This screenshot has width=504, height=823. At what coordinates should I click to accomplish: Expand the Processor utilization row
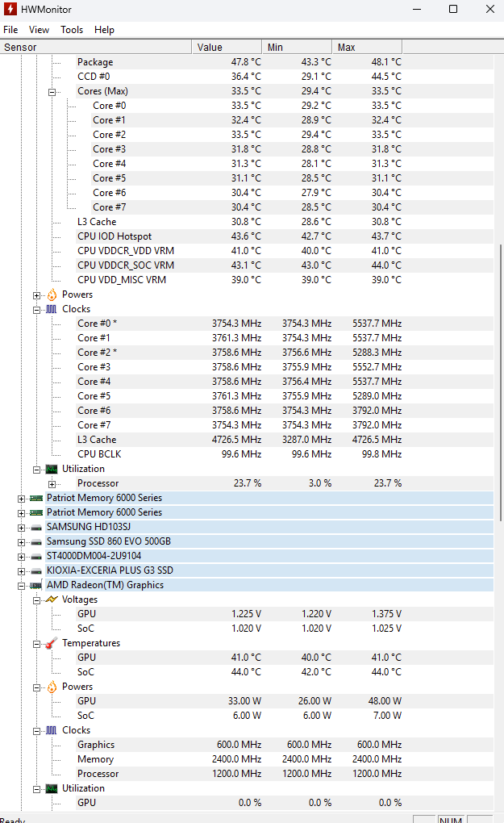point(52,484)
